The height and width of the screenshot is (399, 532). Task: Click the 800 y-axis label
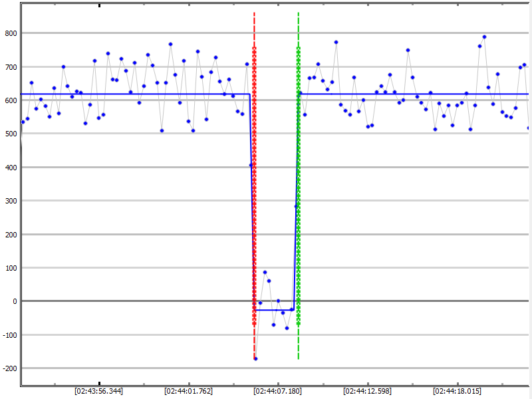(10, 33)
